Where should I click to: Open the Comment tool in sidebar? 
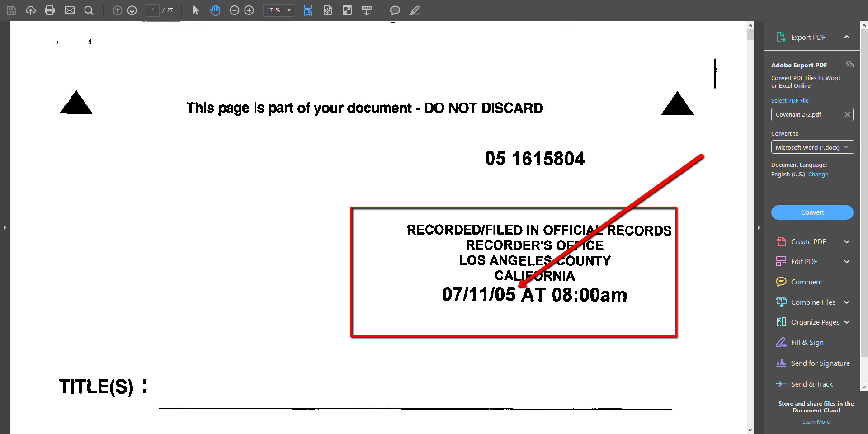point(807,282)
